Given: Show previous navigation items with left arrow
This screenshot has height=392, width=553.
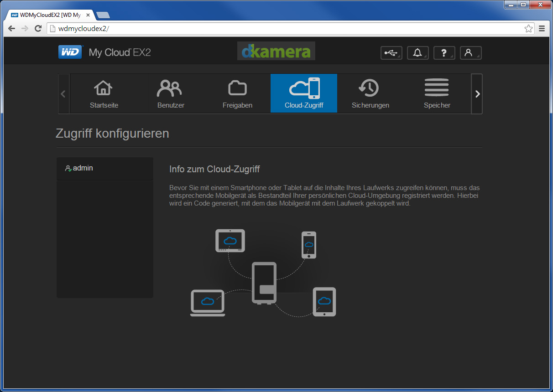Looking at the screenshot, I should 63,94.
